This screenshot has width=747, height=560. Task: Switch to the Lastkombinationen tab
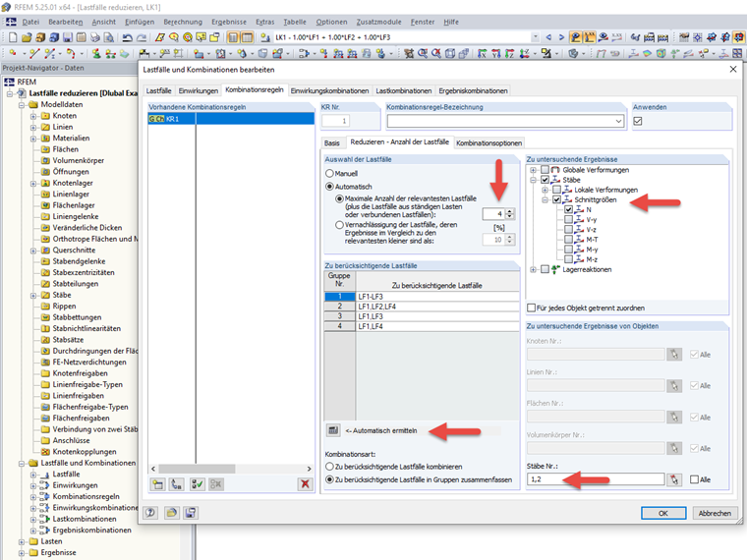[404, 90]
